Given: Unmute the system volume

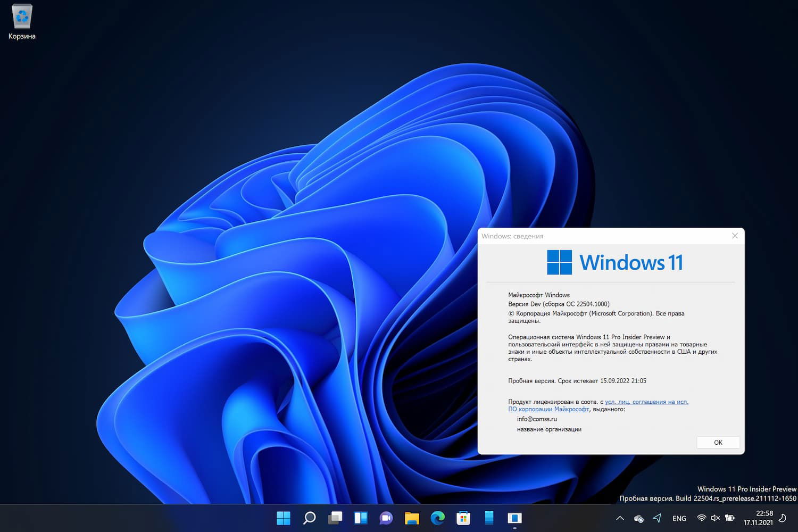Looking at the screenshot, I should coord(714,518).
